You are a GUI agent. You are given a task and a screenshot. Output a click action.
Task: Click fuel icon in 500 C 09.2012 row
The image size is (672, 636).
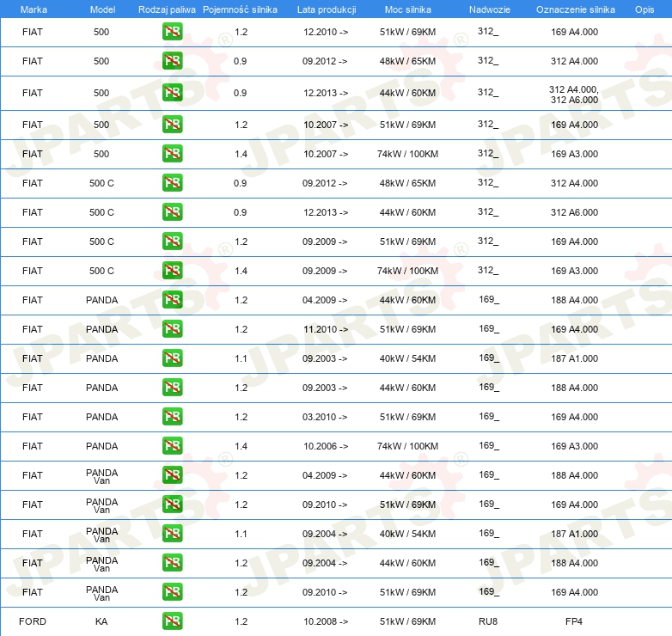pyautogui.click(x=172, y=182)
